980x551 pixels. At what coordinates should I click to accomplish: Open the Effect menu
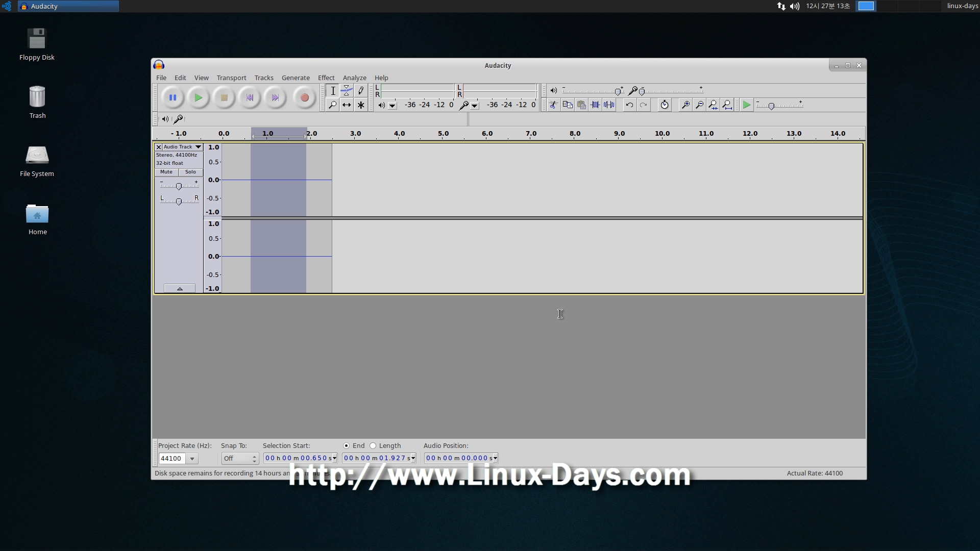tap(326, 78)
